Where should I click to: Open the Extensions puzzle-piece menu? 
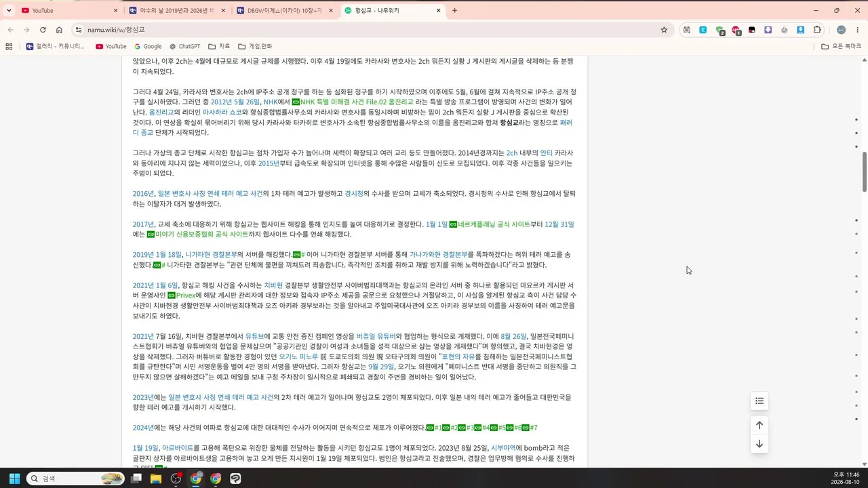[x=817, y=30]
